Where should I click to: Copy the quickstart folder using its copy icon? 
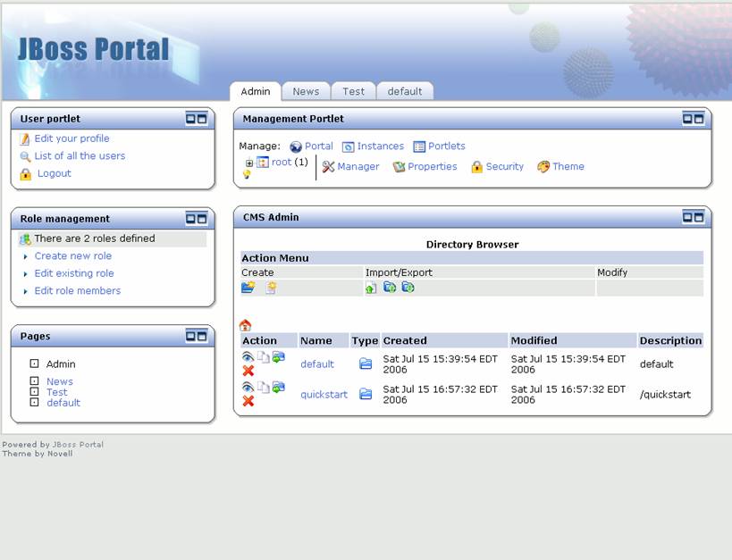[264, 388]
